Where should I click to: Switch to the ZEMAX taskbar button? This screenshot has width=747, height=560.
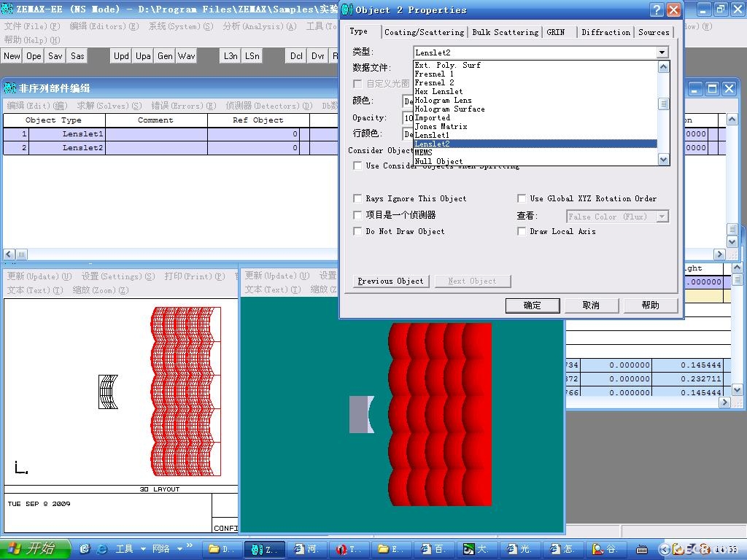[x=265, y=549]
